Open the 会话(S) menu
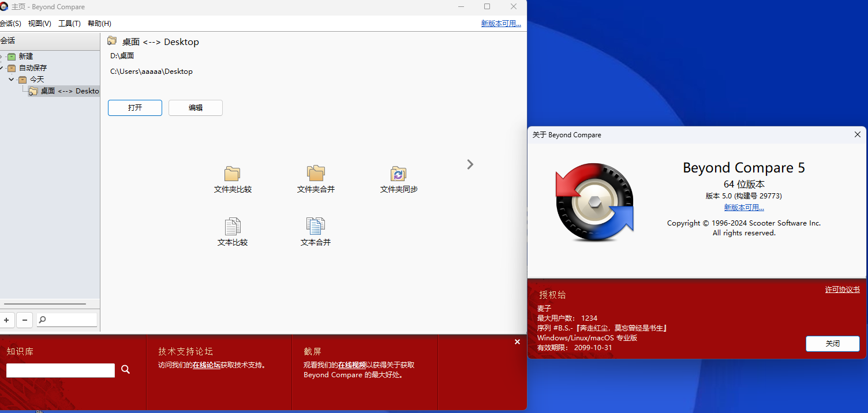 [x=10, y=24]
